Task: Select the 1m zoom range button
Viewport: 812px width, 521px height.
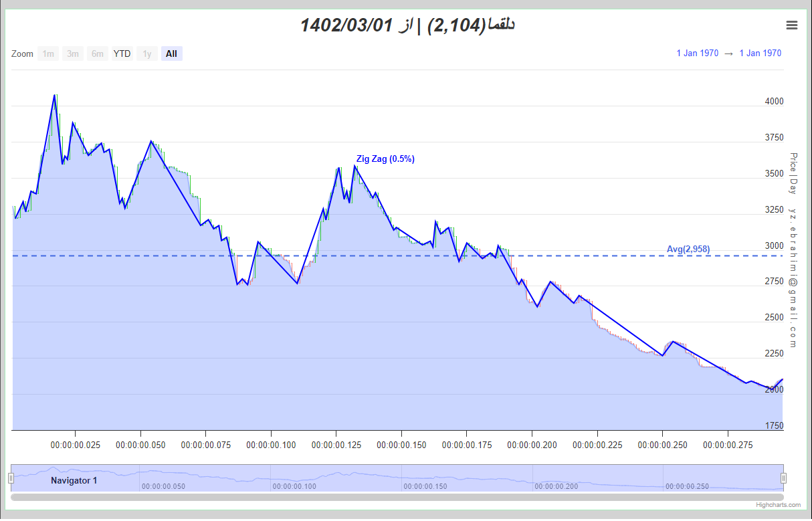Action: click(48, 54)
